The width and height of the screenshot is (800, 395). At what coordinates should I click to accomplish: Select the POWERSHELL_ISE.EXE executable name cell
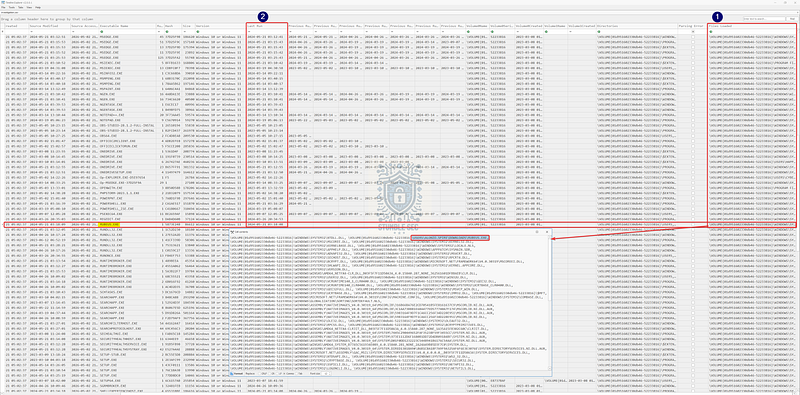coord(128,208)
